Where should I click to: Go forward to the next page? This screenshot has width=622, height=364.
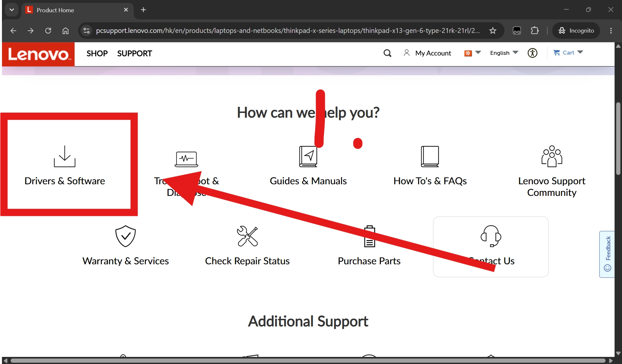[31, 31]
